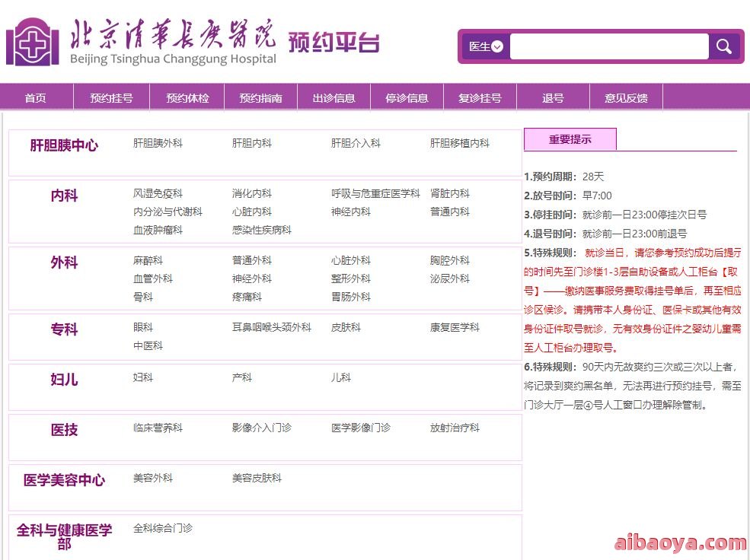Open the 预约体检 menu item

point(187,98)
